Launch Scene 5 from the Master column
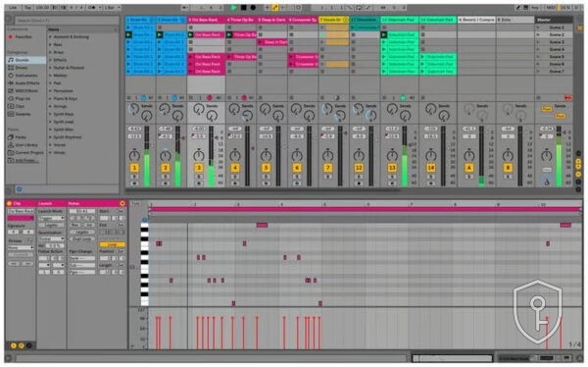588x367 pixels. (x=538, y=57)
